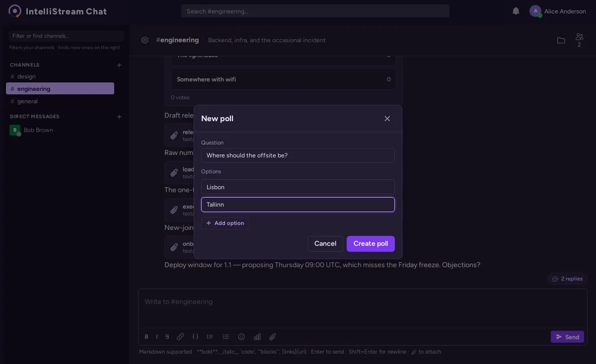Click the DIRECT MESSAGES section header
Image resolution: width=596 pixels, height=364 pixels.
pos(35,117)
